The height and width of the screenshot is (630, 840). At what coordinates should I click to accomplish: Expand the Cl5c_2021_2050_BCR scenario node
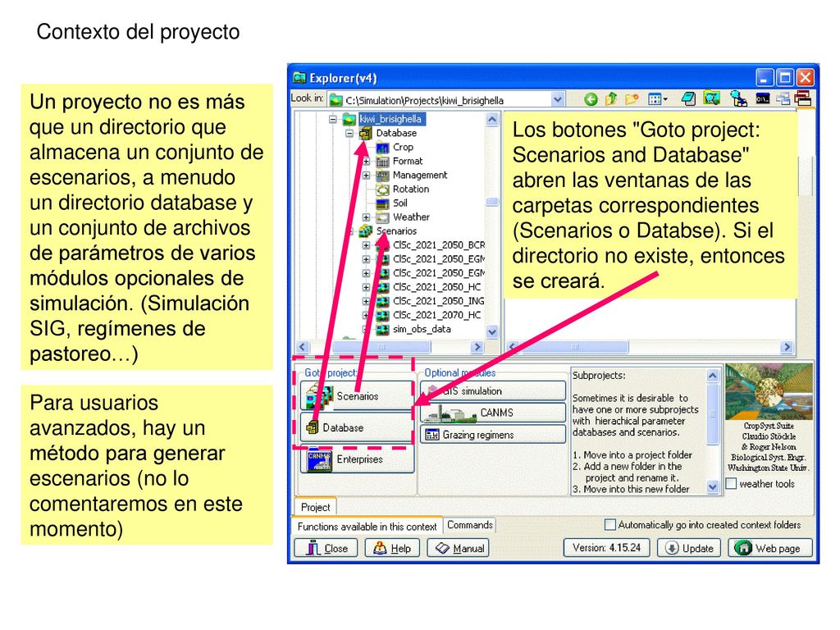(366, 245)
